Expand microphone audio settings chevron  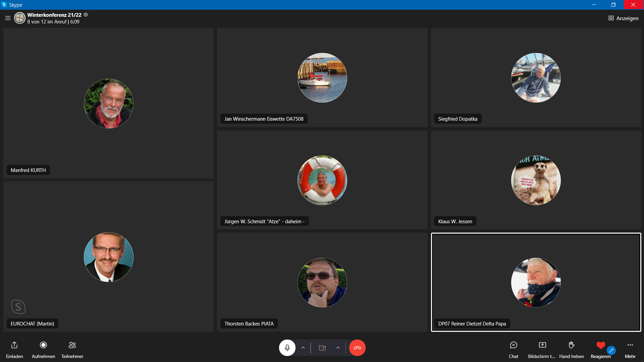tap(303, 348)
